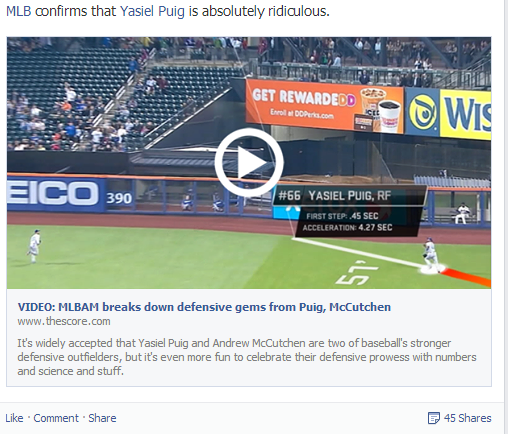Click the 57 distance marking on grass
Viewport: 508px width, 434px height.
click(x=356, y=273)
